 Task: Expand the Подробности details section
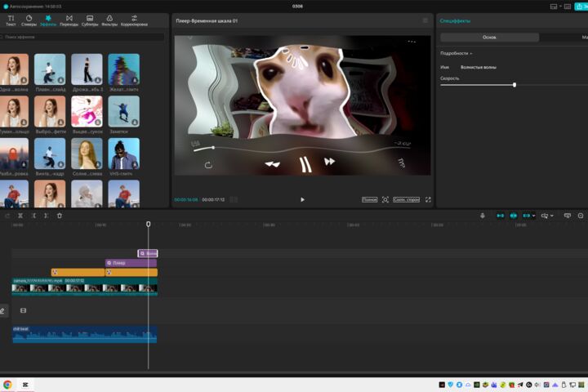(x=456, y=53)
